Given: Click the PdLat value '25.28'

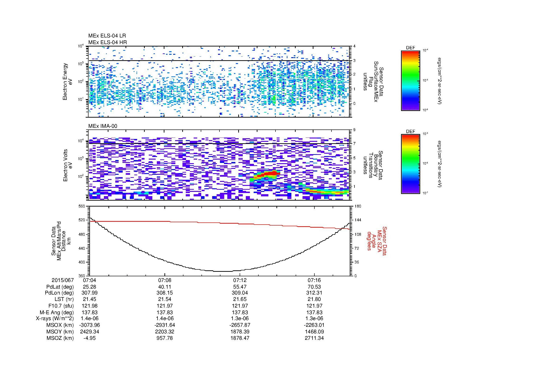Looking at the screenshot, I should (89, 287).
